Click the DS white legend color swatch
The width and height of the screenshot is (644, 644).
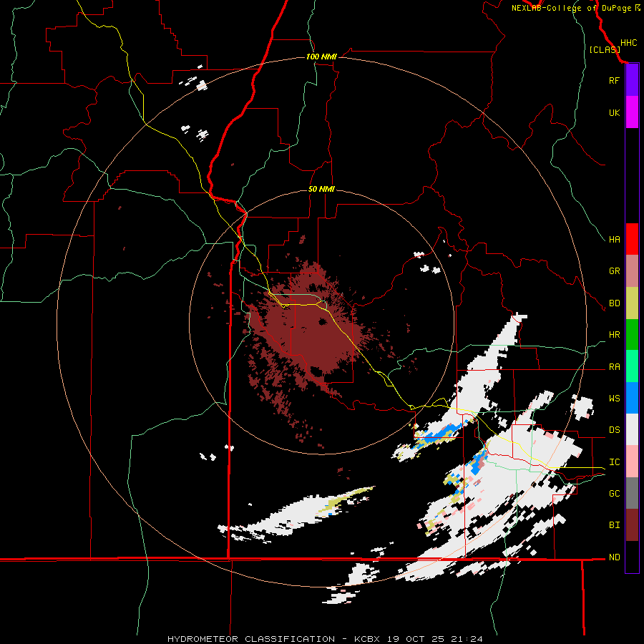(x=632, y=429)
